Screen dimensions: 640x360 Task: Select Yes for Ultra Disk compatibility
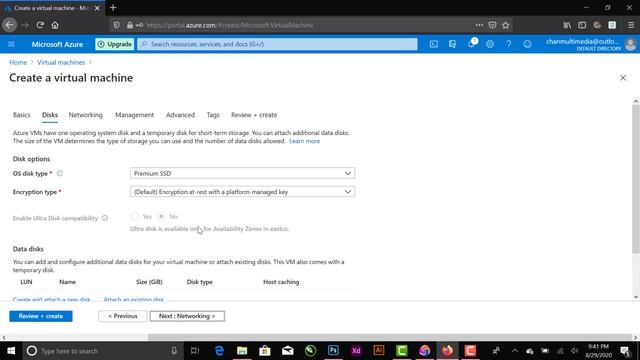pyautogui.click(x=134, y=216)
